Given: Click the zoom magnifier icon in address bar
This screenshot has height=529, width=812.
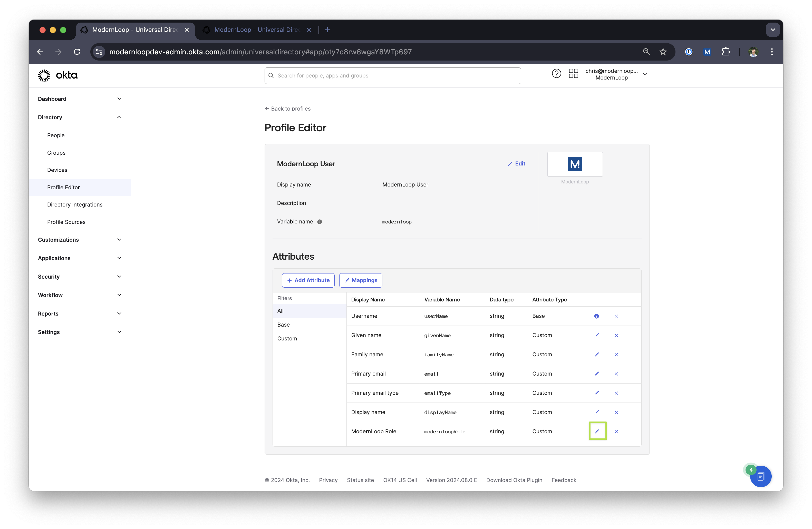Looking at the screenshot, I should coord(646,52).
